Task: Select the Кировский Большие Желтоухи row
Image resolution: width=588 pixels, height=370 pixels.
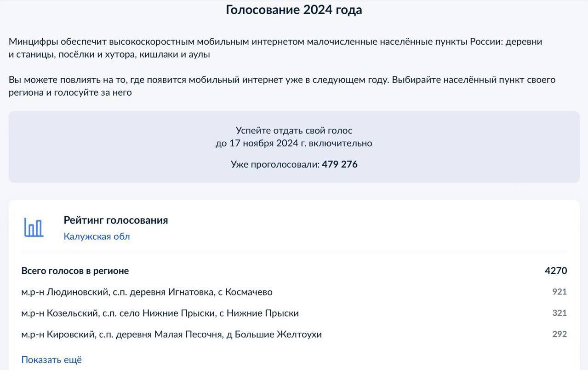Action: pos(294,335)
